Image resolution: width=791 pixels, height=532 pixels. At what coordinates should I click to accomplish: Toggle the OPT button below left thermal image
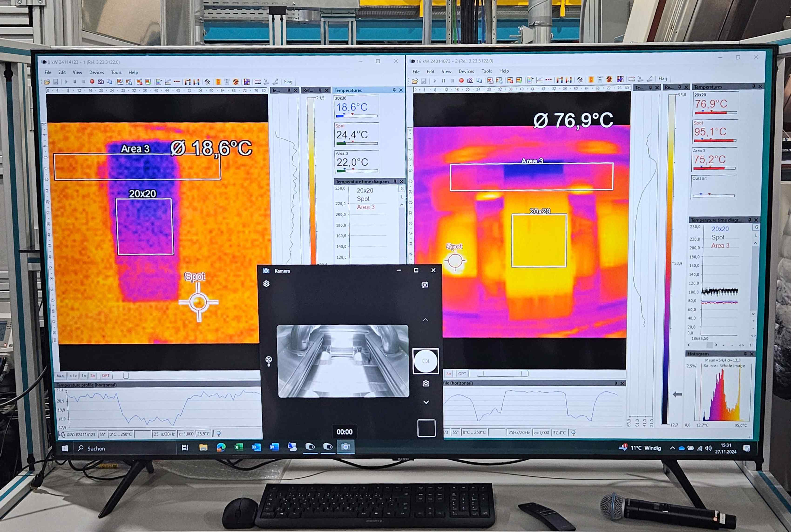[106, 376]
